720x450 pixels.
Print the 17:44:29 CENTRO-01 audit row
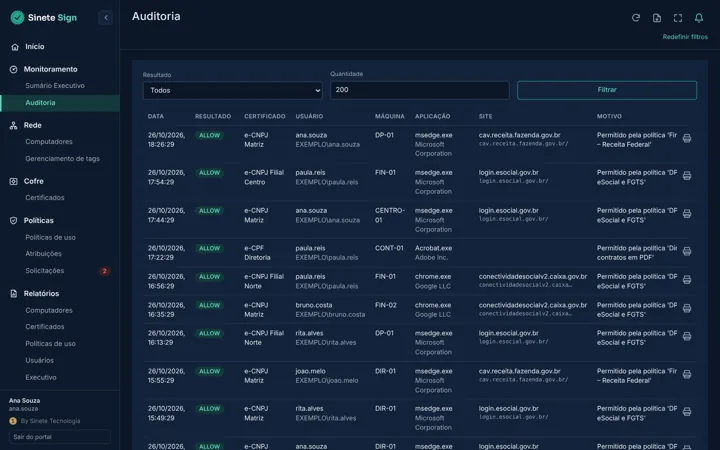coord(687,214)
